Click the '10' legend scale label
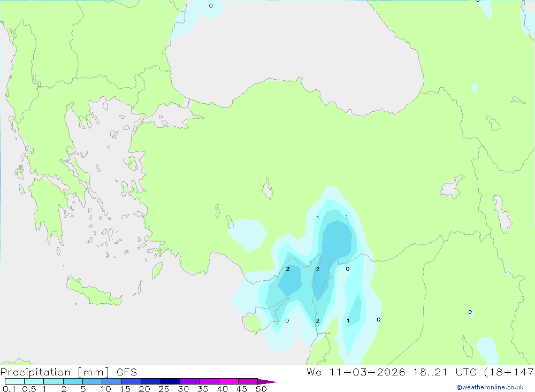The image size is (535, 392). [106, 389]
